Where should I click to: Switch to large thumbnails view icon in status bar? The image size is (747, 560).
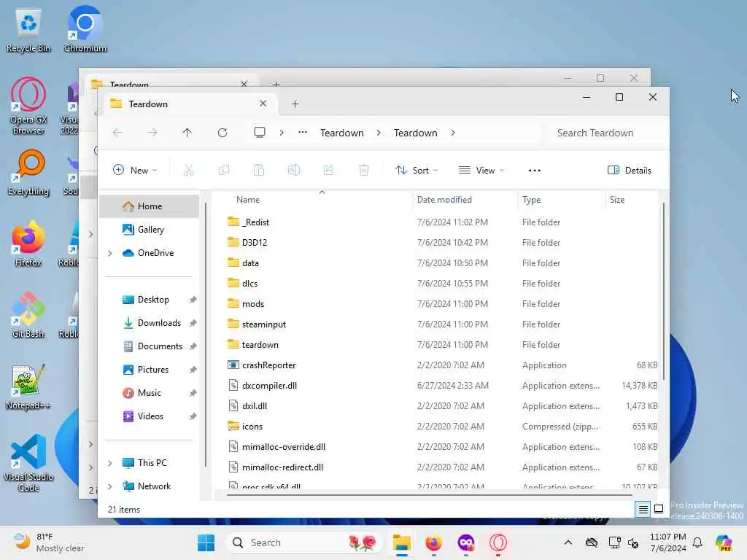pos(659,509)
